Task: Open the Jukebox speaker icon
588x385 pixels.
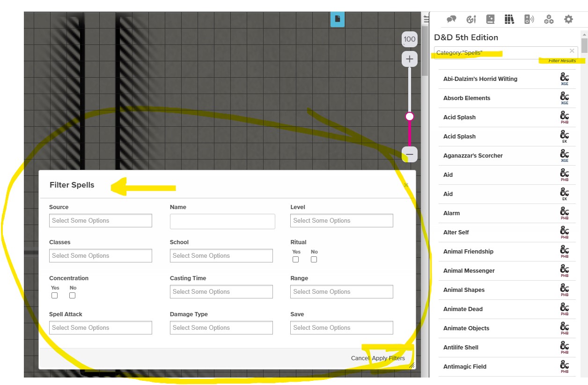Action: click(x=529, y=19)
